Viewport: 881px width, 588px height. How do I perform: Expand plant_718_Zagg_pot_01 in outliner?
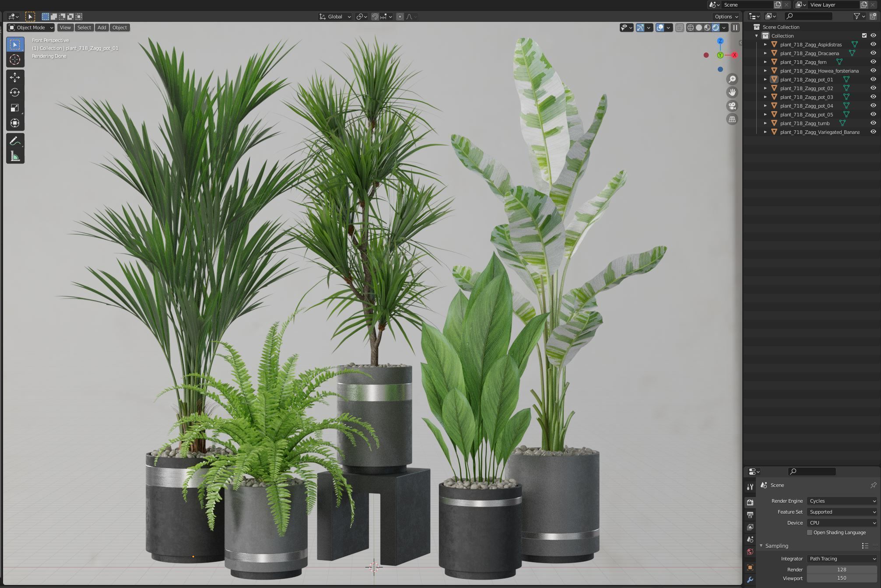tap(765, 79)
